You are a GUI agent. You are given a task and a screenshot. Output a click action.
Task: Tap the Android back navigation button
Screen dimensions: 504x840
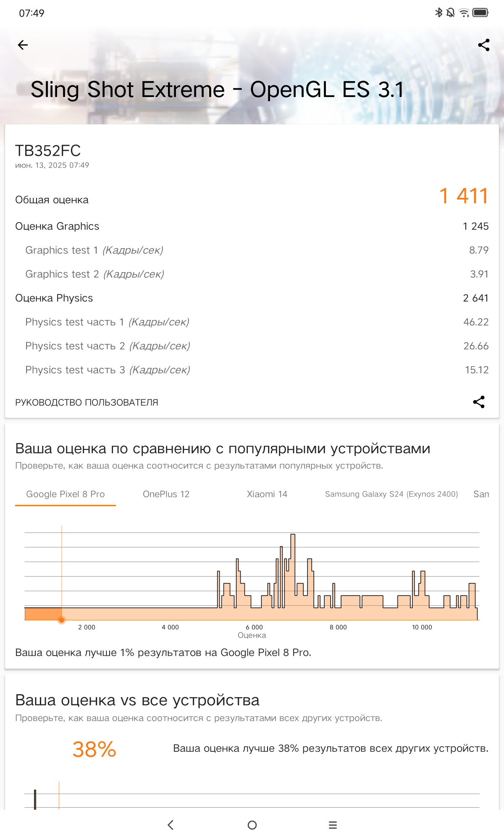pyautogui.click(x=171, y=825)
